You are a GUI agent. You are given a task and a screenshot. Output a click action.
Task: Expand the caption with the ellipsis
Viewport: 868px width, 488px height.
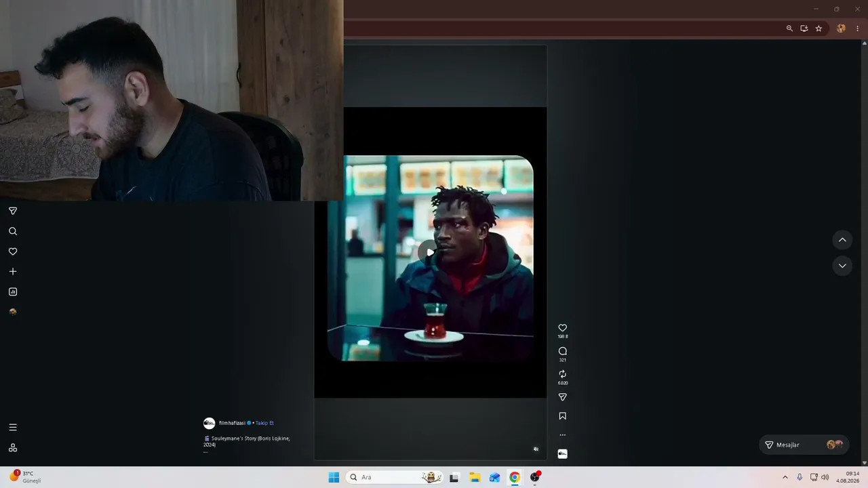point(205,451)
